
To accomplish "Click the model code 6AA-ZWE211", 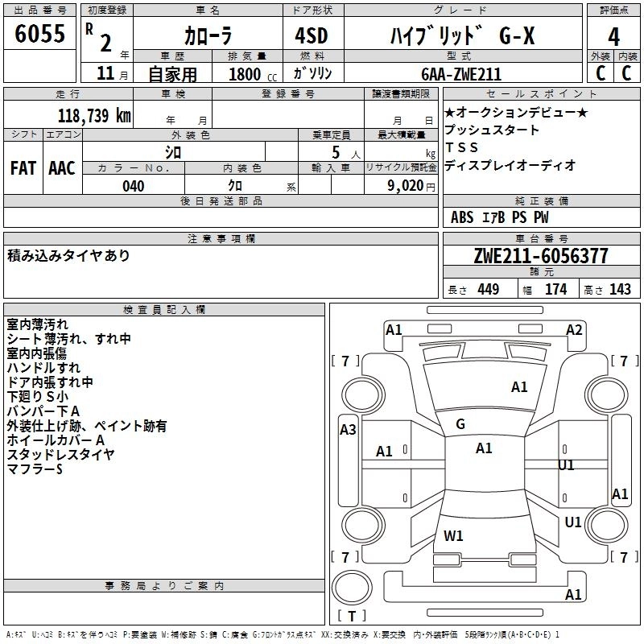I will [x=460, y=74].
